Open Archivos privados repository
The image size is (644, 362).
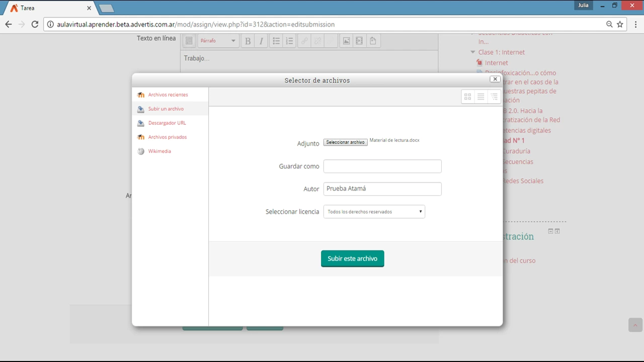[x=167, y=137]
